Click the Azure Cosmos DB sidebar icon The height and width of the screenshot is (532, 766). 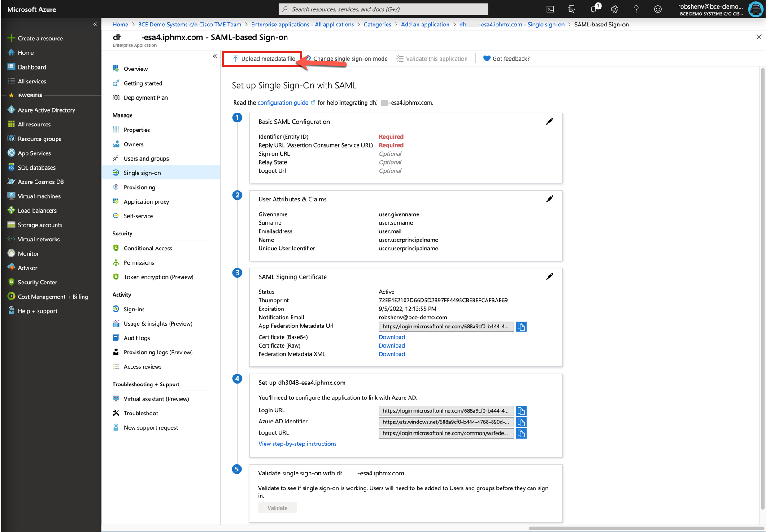coord(11,182)
